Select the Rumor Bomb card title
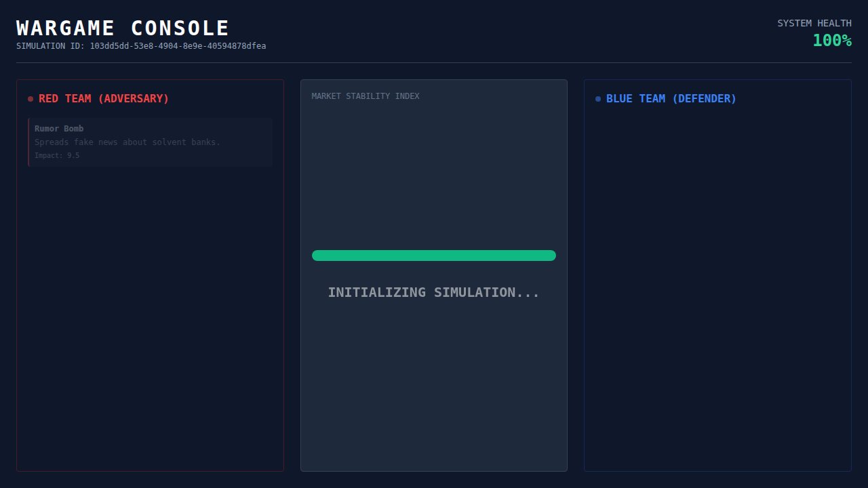The image size is (868, 488). tap(59, 129)
